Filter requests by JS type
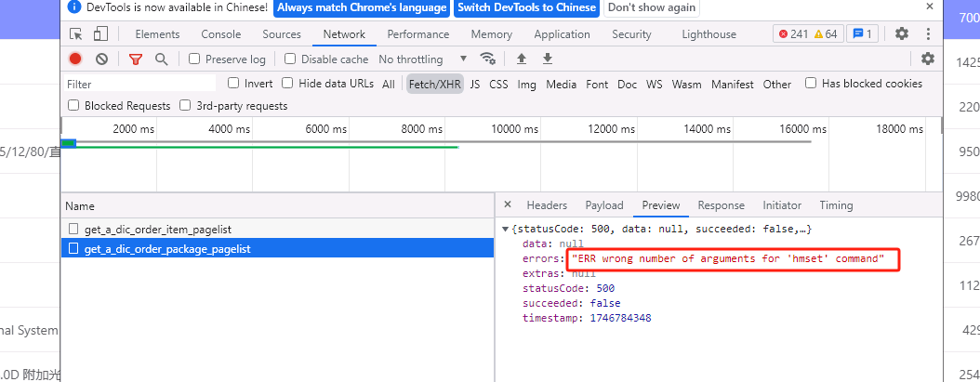 (475, 84)
